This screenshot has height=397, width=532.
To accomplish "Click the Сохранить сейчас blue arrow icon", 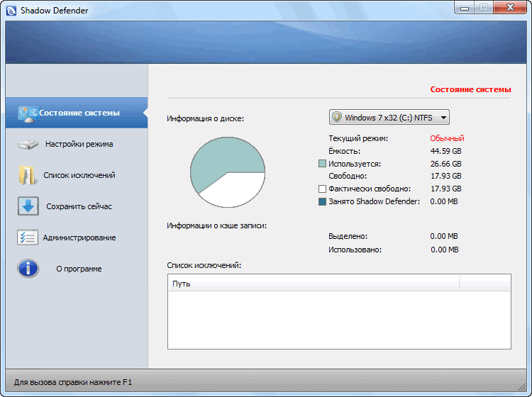I will click(28, 206).
